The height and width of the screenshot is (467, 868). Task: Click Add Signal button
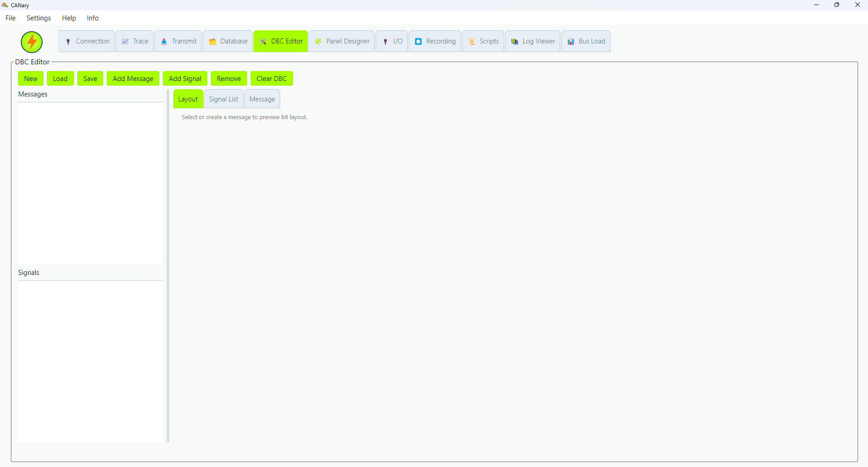coord(185,78)
